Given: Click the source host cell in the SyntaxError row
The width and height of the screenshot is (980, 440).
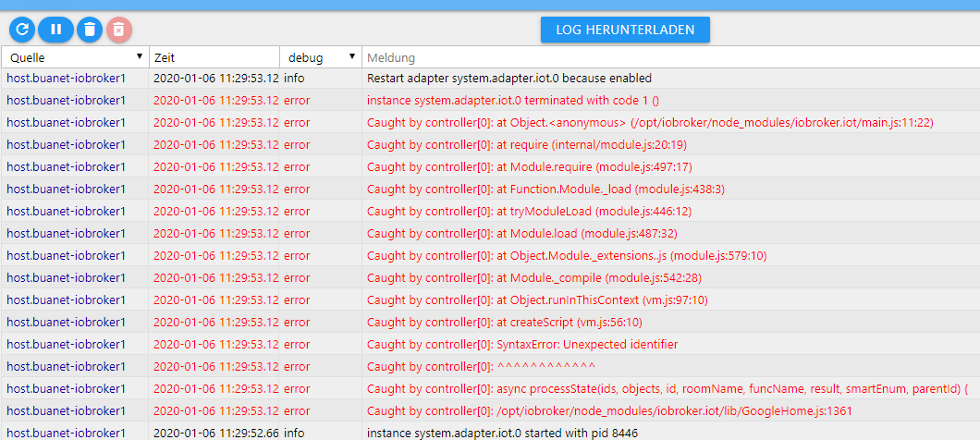Looking at the screenshot, I should [x=75, y=345].
